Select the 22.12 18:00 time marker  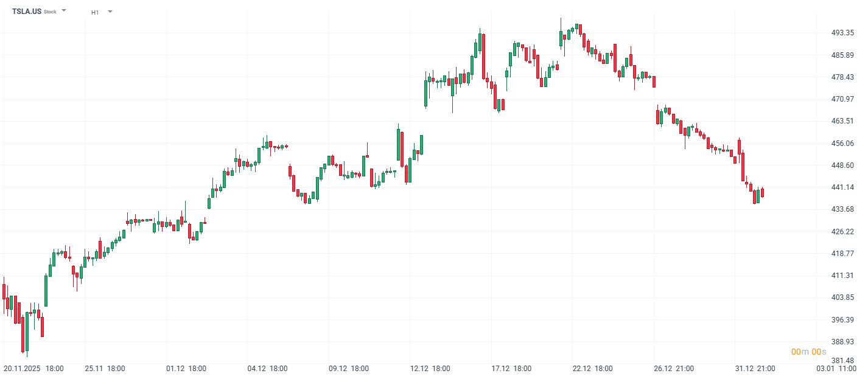593,369
